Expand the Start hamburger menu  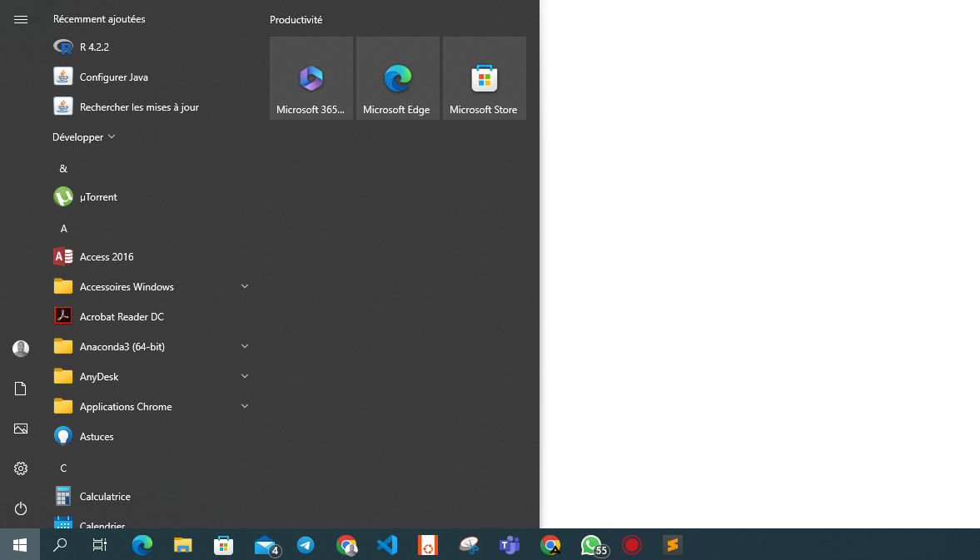[x=21, y=19]
